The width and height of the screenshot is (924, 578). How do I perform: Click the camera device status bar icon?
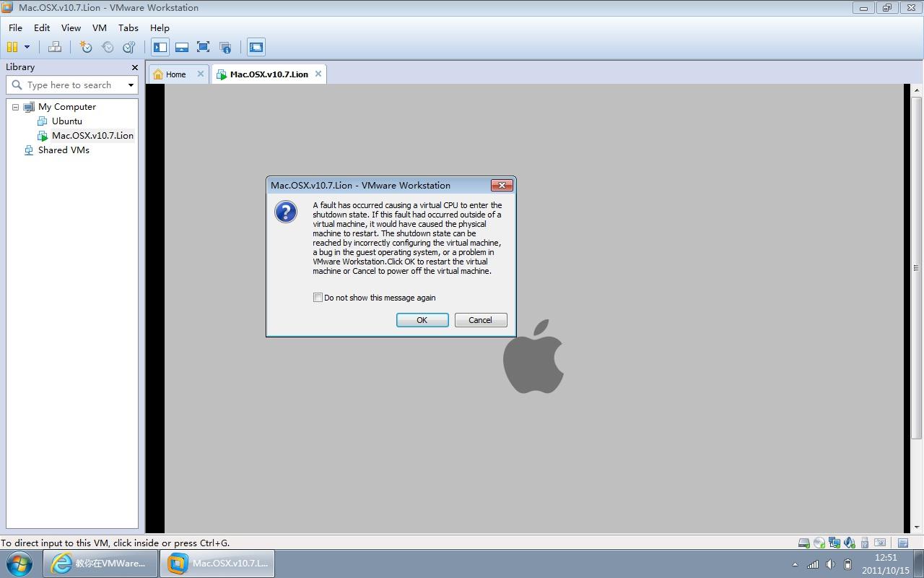coord(879,543)
